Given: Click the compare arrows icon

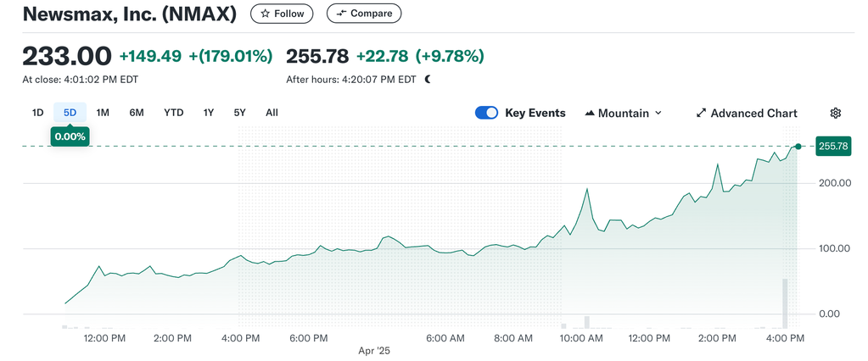Looking at the screenshot, I should [x=342, y=14].
